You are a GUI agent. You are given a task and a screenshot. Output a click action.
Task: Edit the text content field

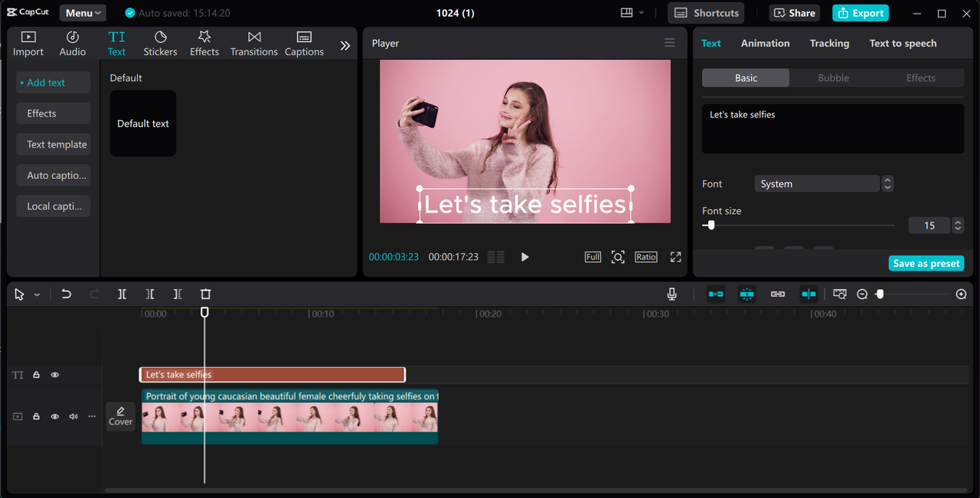[833, 129]
